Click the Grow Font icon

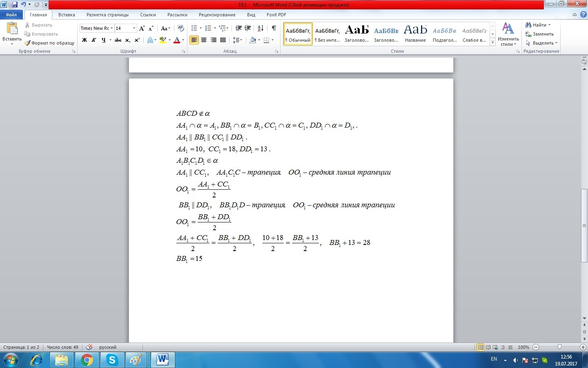pyautogui.click(x=142, y=28)
